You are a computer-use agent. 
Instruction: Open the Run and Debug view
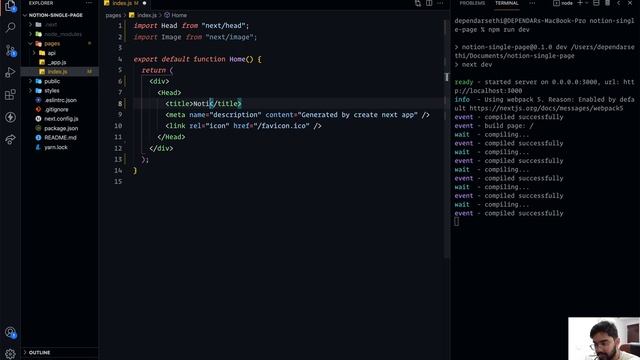10,73
